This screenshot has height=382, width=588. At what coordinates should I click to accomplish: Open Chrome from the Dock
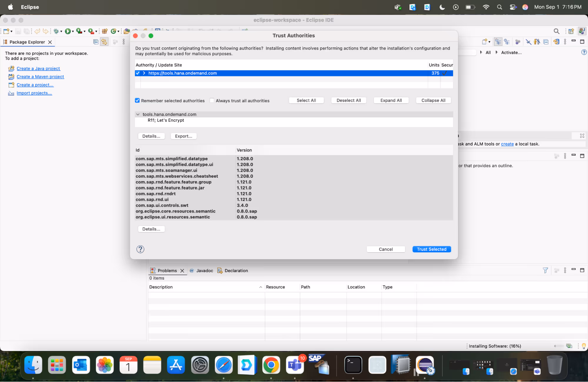click(271, 365)
